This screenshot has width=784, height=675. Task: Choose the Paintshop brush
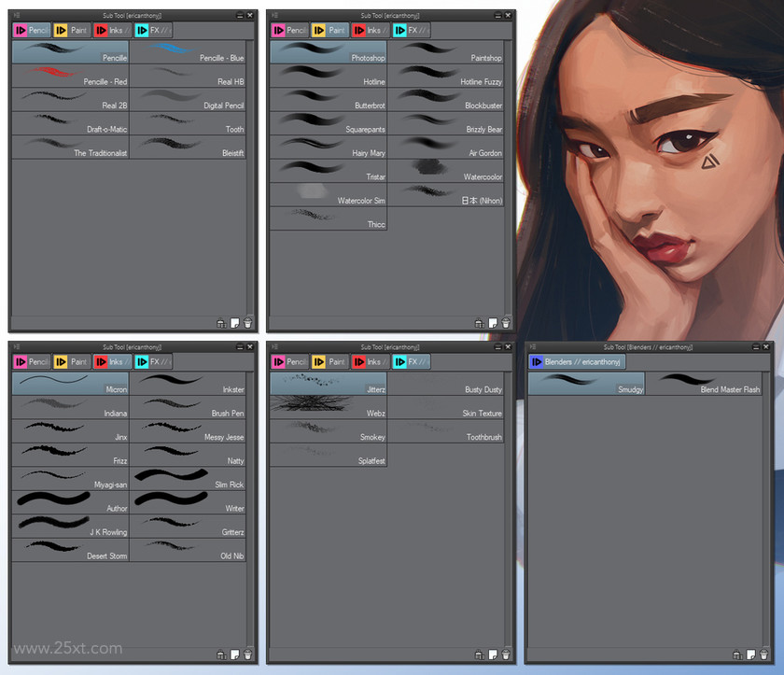tap(445, 52)
